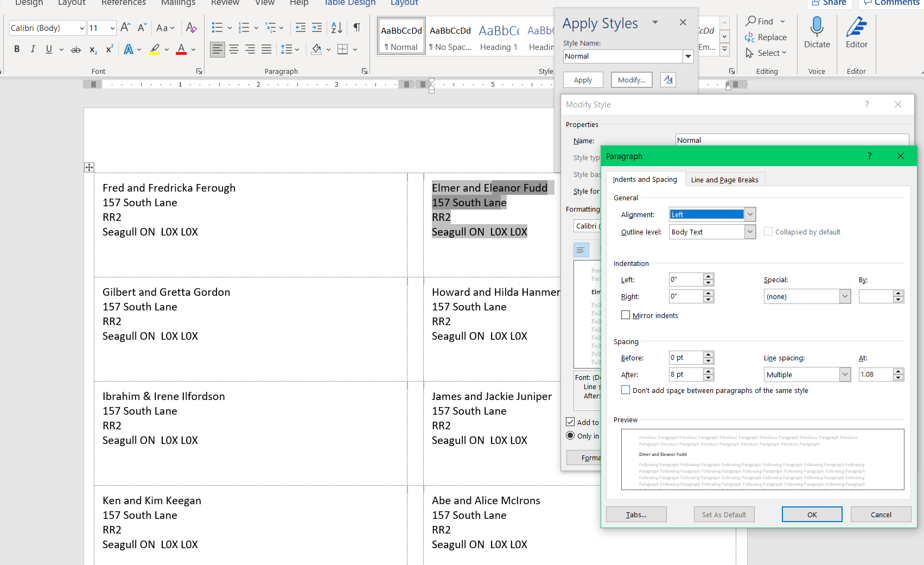
Task: Enable Mirror indents checkbox
Action: (626, 315)
